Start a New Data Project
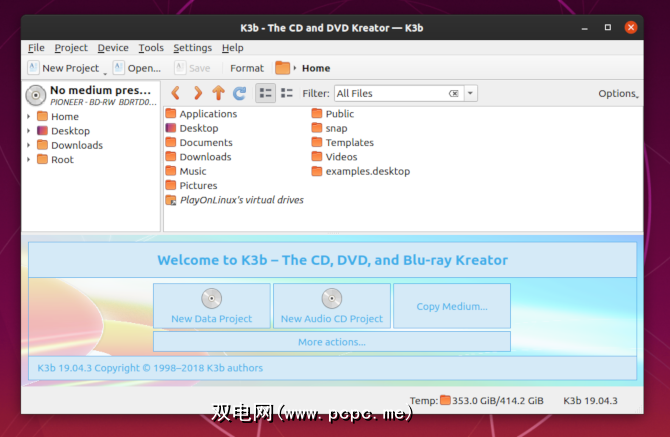This screenshot has width=670, height=437. pos(212,306)
